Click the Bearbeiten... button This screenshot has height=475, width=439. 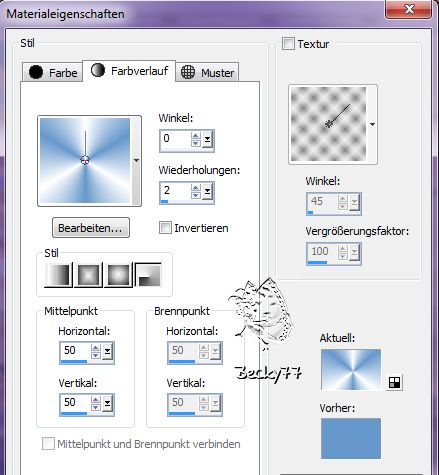coord(91,228)
